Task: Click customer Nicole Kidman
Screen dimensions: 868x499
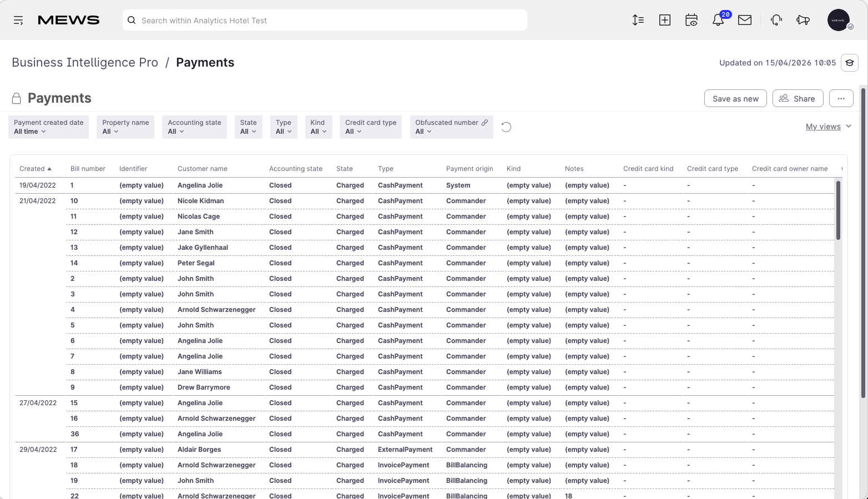Action: [201, 201]
